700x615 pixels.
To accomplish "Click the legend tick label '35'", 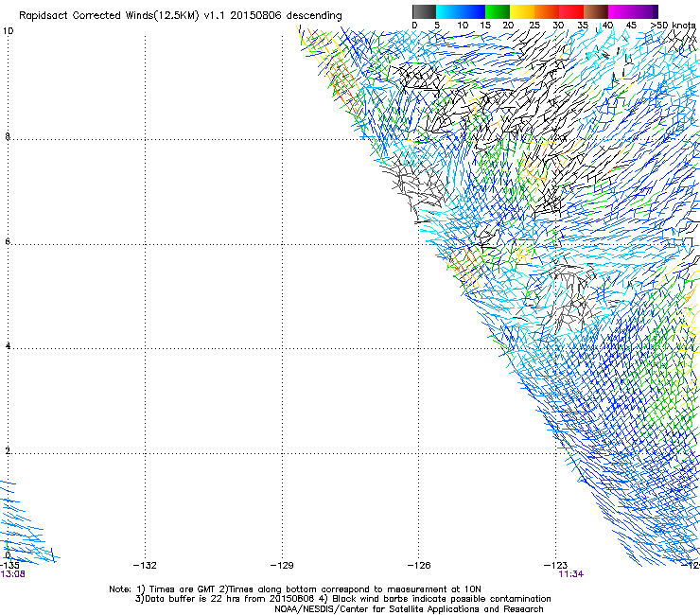I will (x=583, y=26).
